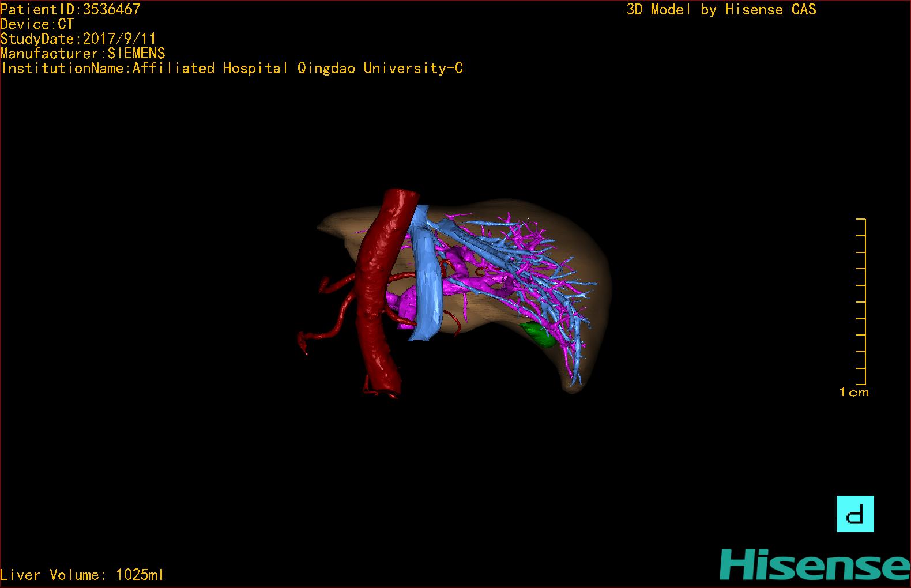Click the InstitutionName Affiliated Hospital Qingdao text
The image size is (911, 588).
(x=232, y=68)
